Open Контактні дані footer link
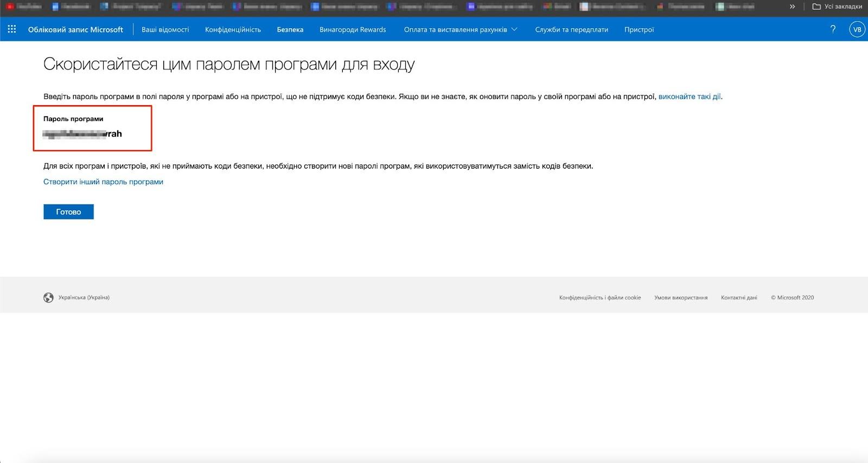 [739, 298]
